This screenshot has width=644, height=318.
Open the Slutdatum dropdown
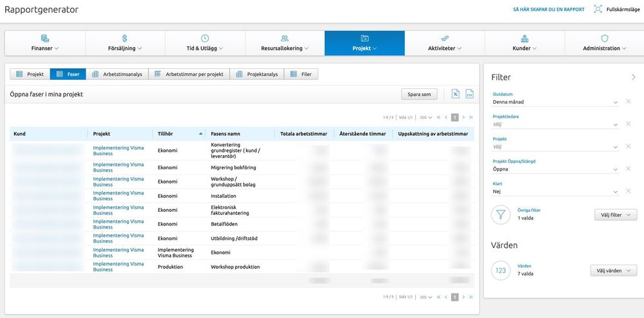point(555,102)
